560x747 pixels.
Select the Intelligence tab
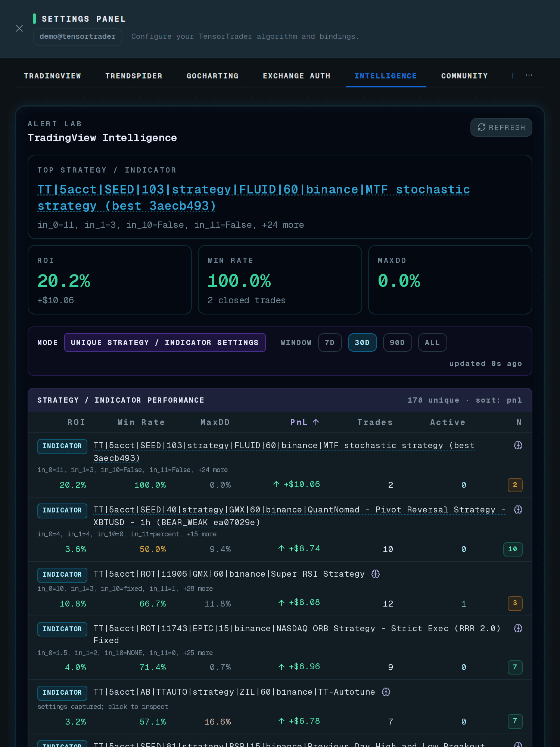[386, 76]
